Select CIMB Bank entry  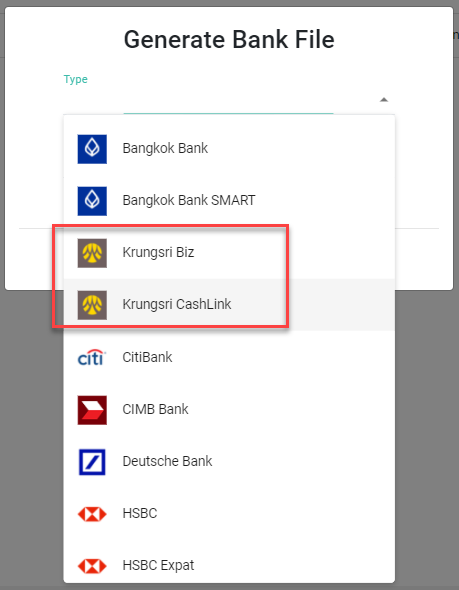point(229,410)
